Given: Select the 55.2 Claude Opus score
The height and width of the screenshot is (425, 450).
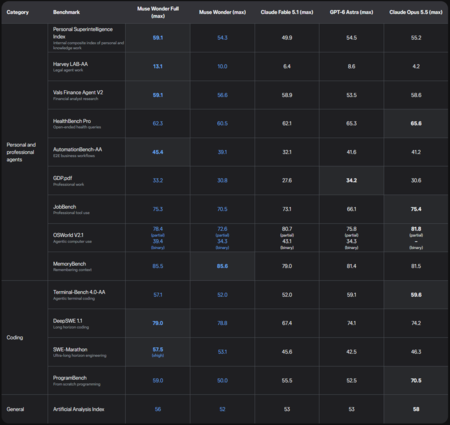Looking at the screenshot, I should [416, 38].
